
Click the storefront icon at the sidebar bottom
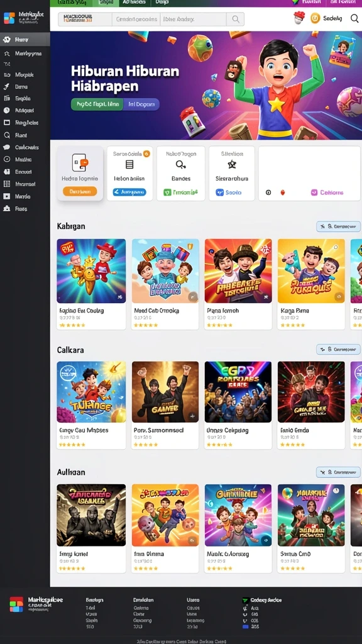6,209
